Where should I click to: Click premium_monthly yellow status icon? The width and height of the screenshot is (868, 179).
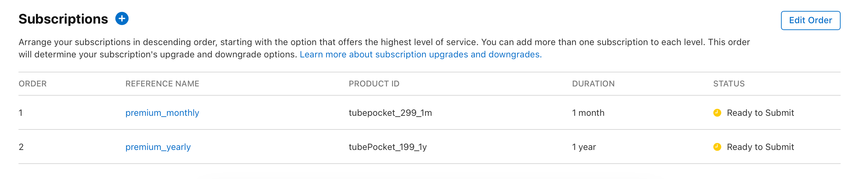pyautogui.click(x=717, y=113)
